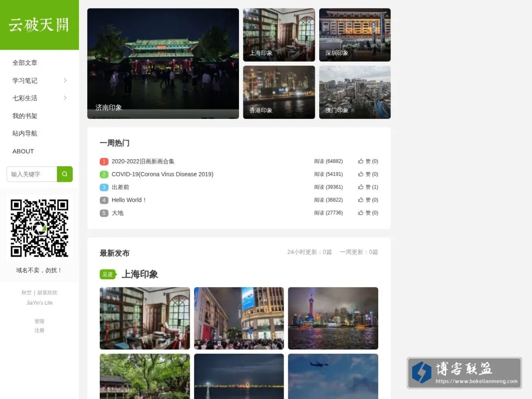Screen dimensions: 532x399
Task: Click the QR code image
Action: point(39,228)
